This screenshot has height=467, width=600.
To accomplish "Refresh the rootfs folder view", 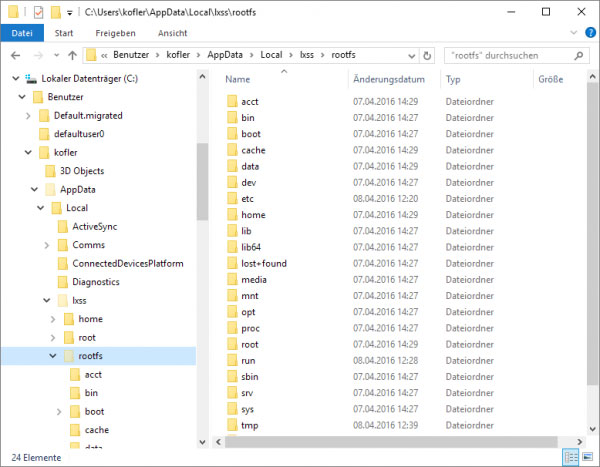I will point(427,56).
